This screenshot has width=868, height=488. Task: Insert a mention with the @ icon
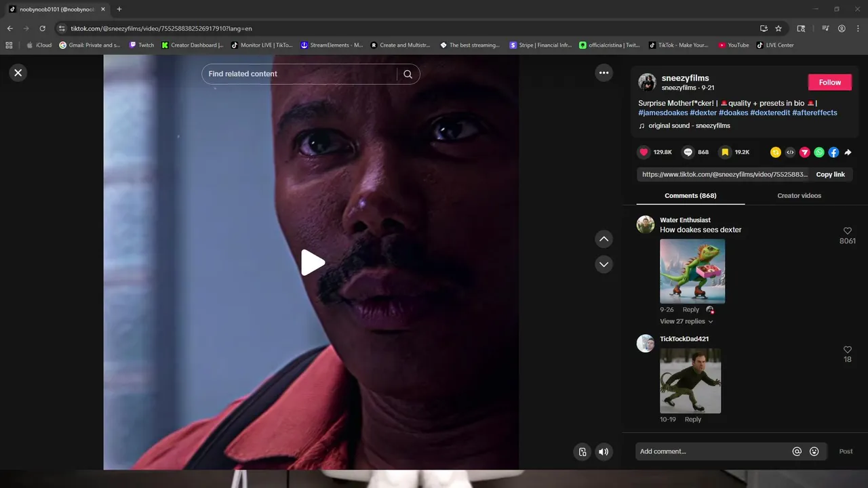pyautogui.click(x=797, y=451)
